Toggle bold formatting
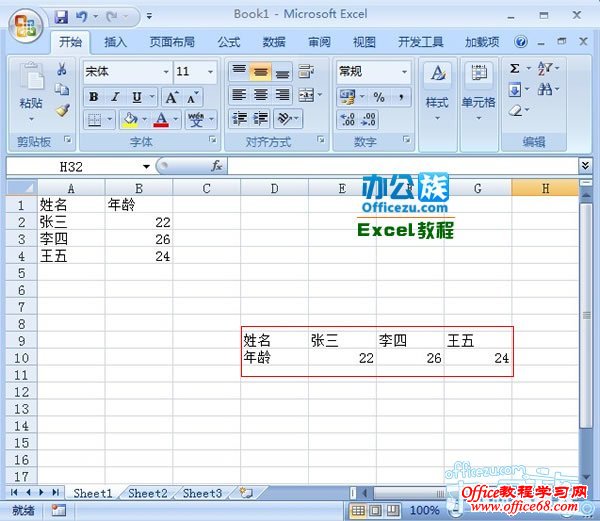This screenshot has height=521, width=600. 93,97
